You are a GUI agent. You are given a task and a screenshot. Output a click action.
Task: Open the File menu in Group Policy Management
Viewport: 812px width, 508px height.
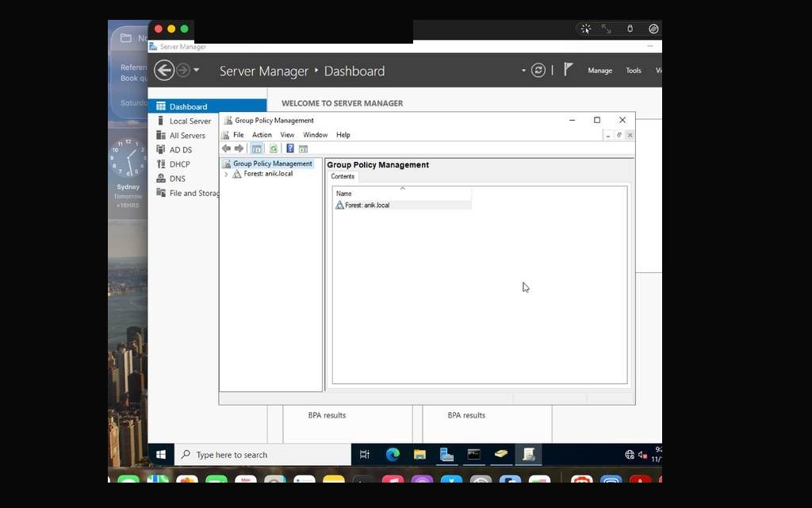[238, 135]
